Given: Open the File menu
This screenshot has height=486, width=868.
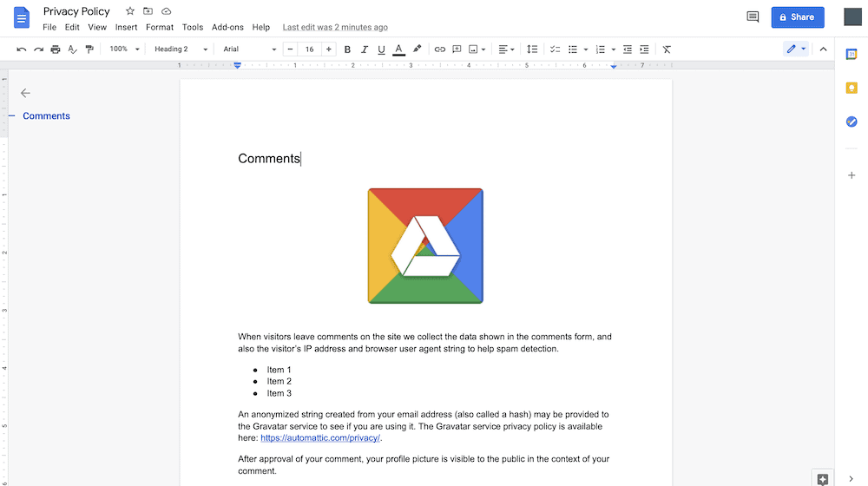Looking at the screenshot, I should click(49, 27).
